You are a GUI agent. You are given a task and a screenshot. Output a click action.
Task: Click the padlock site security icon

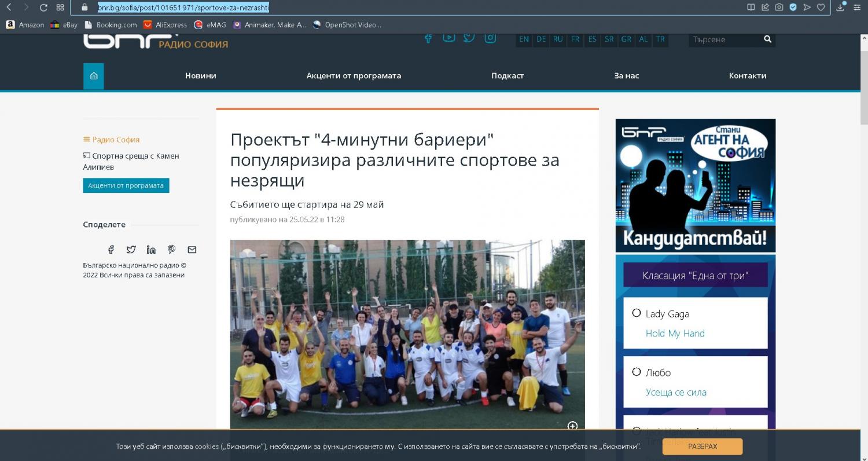(x=84, y=8)
